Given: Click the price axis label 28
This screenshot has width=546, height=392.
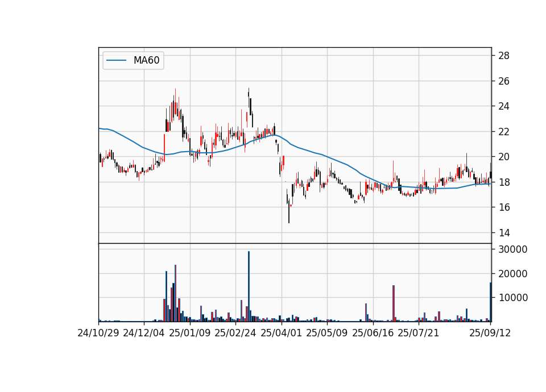Looking at the screenshot, I should pyautogui.click(x=504, y=56).
